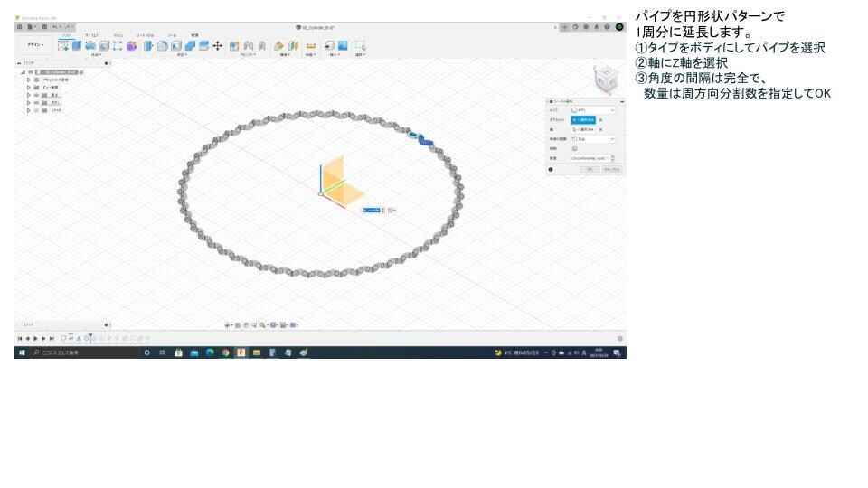Open the angular spacing dropdown in the dialog
Screen dimensions: 868x488
tap(593, 139)
